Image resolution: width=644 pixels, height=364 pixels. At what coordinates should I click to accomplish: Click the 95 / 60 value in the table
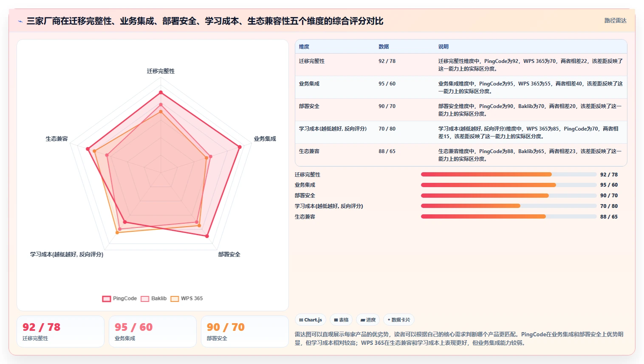387,84
